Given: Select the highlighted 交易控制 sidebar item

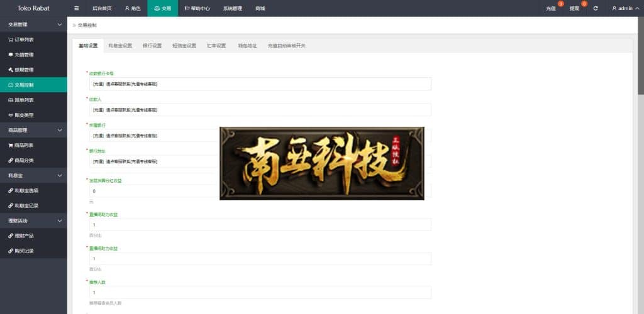Looking at the screenshot, I should point(33,85).
